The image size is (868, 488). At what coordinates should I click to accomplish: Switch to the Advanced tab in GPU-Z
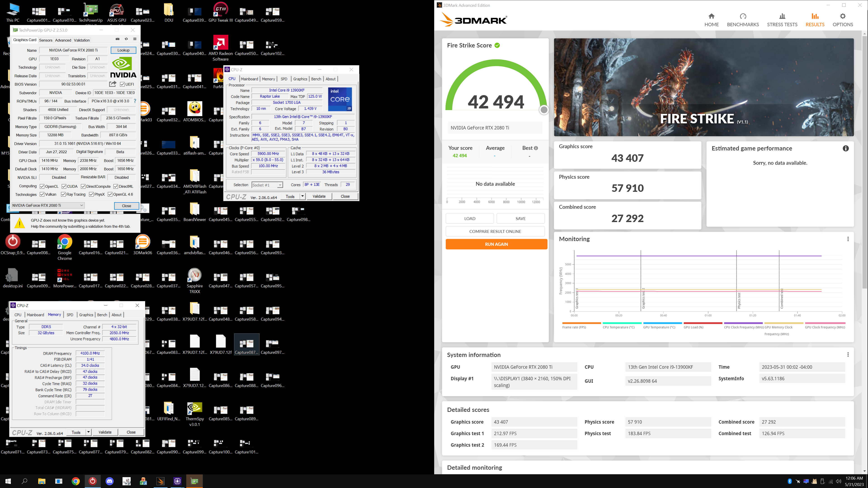pyautogui.click(x=63, y=40)
